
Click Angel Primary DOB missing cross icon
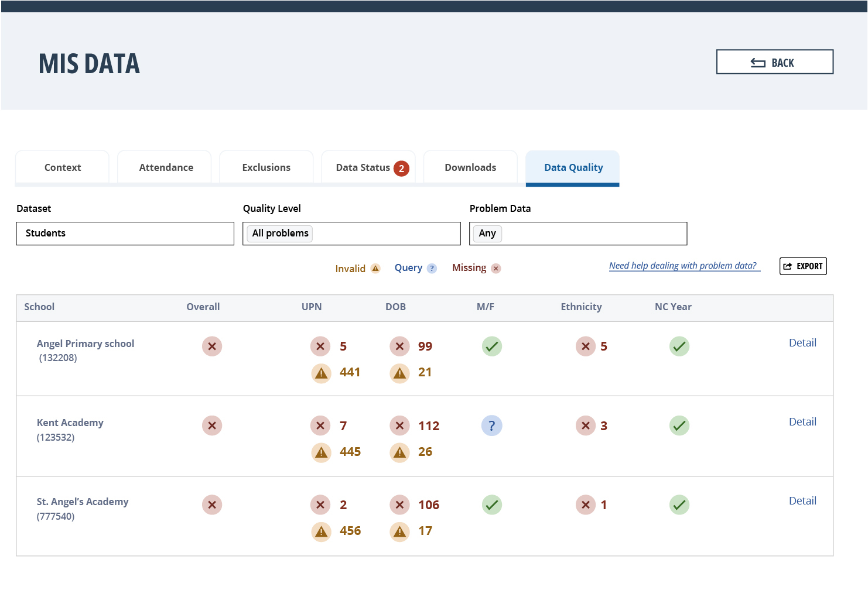pos(399,346)
